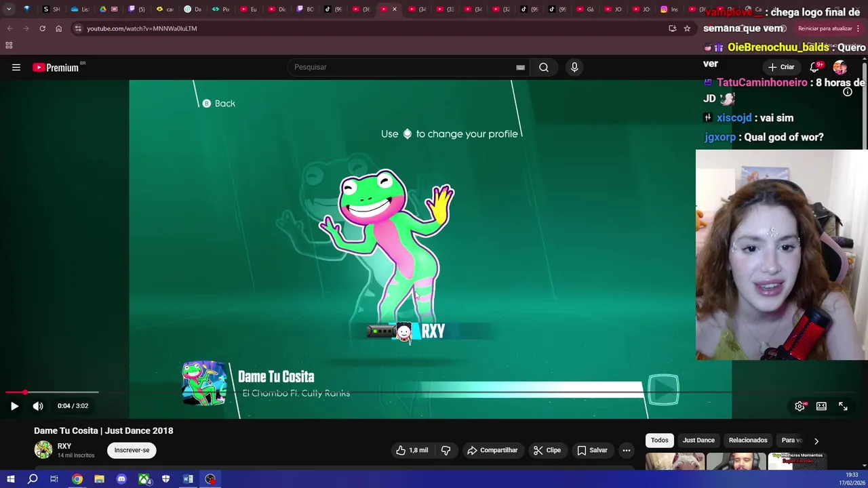The image size is (868, 488).
Task: Open the Chrome tab search chevron
Action: (x=9, y=9)
